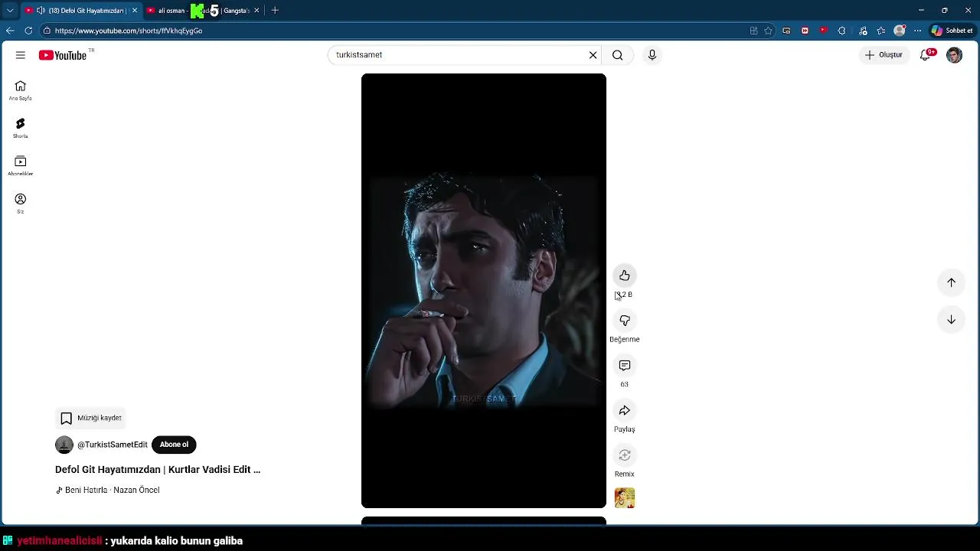Open the browser Favorites list icon
This screenshot has height=551, width=980.
(x=881, y=31)
